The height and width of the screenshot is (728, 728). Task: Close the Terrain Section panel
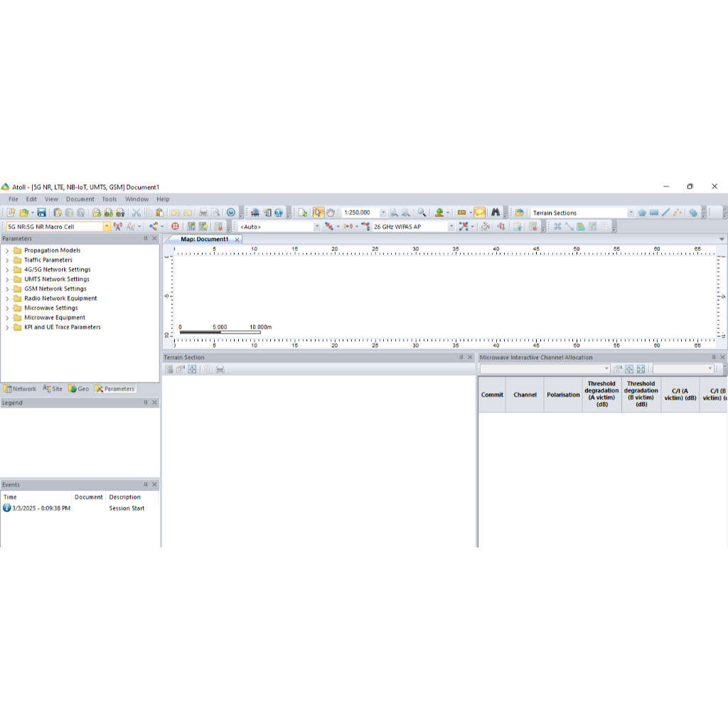[x=470, y=357]
